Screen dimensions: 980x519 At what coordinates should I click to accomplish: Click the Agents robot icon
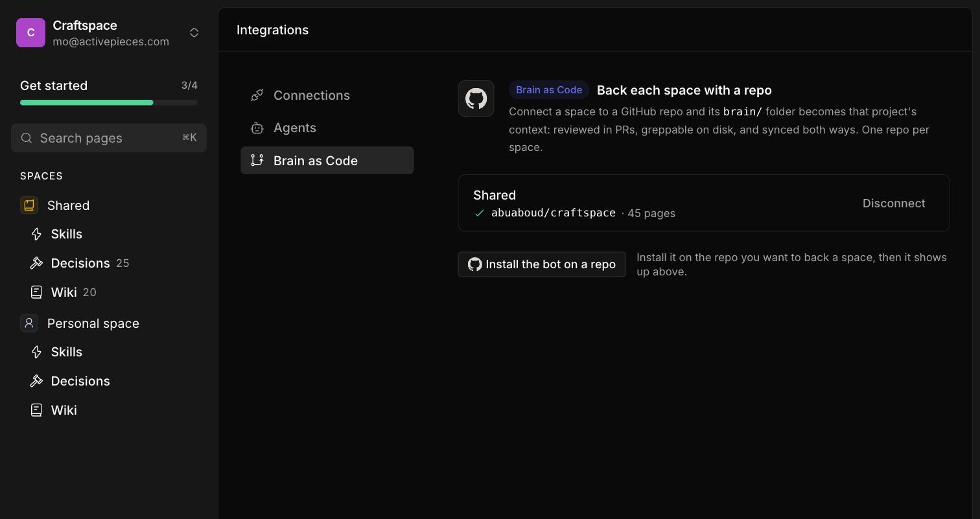pos(257,128)
